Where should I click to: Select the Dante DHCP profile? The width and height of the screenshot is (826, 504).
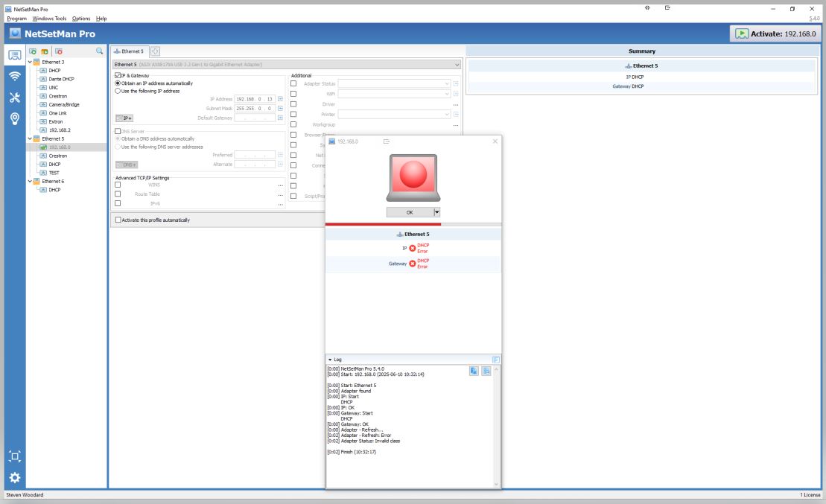coord(61,79)
